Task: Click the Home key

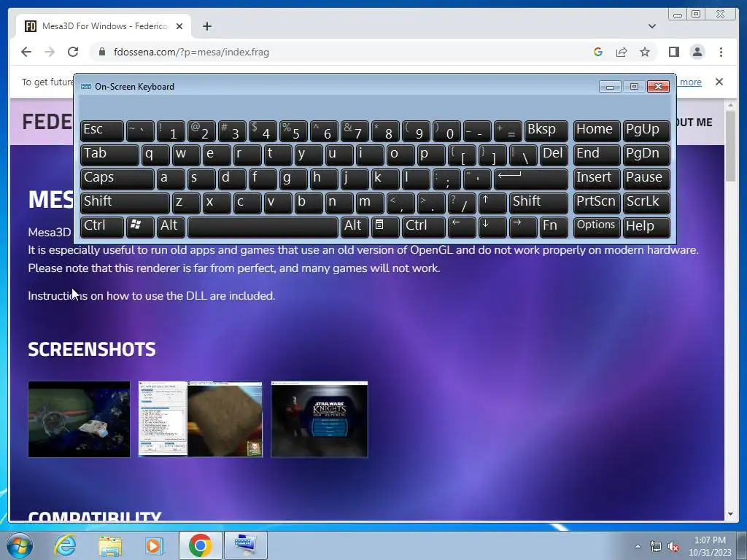Action: (x=597, y=130)
